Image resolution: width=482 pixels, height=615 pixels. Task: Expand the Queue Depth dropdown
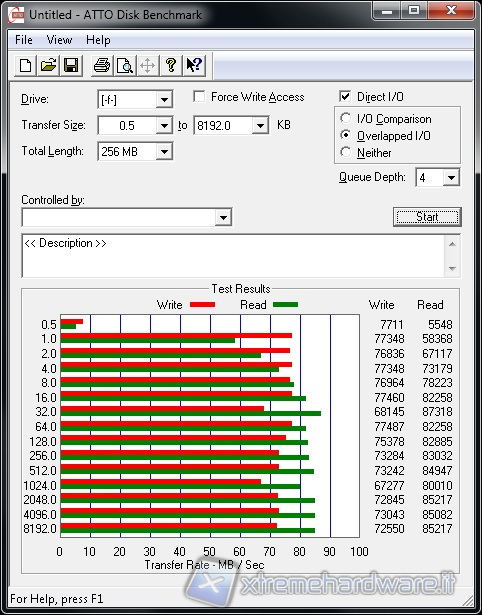[451, 178]
